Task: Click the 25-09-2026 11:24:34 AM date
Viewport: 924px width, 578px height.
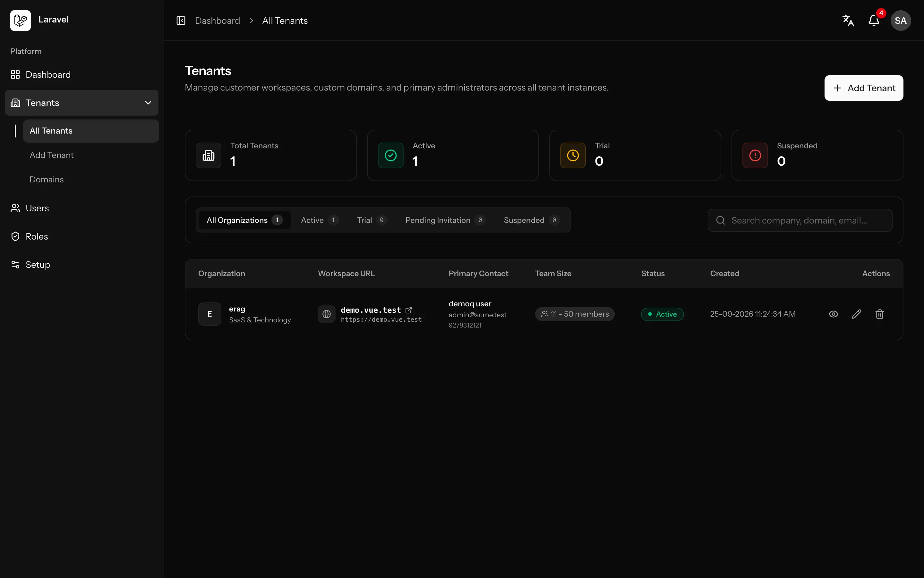Action: (753, 314)
